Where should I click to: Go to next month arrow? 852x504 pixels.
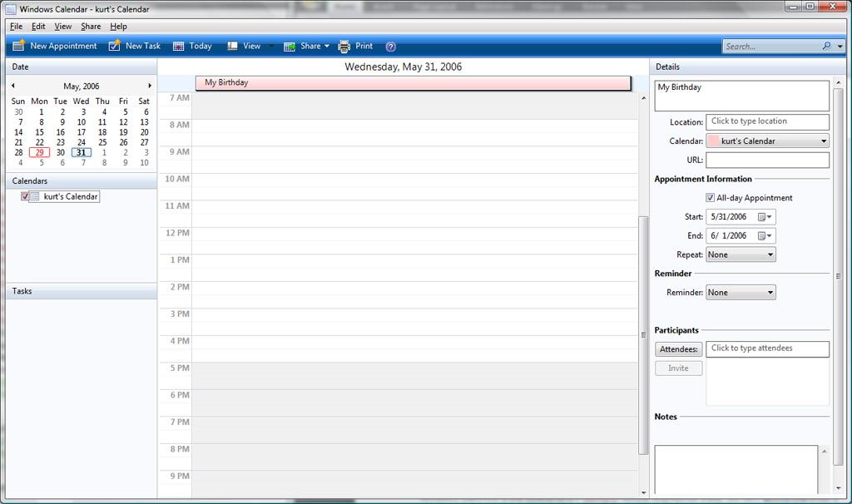point(150,86)
